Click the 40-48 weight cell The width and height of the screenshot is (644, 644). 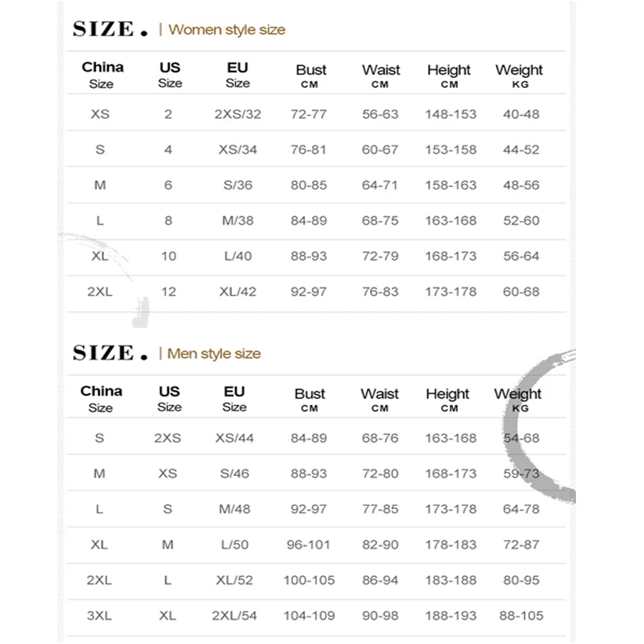point(521,114)
